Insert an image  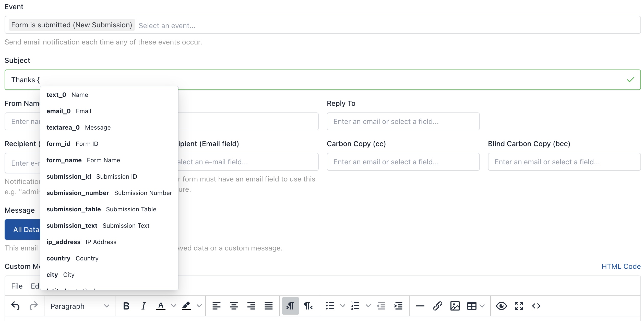tap(455, 306)
